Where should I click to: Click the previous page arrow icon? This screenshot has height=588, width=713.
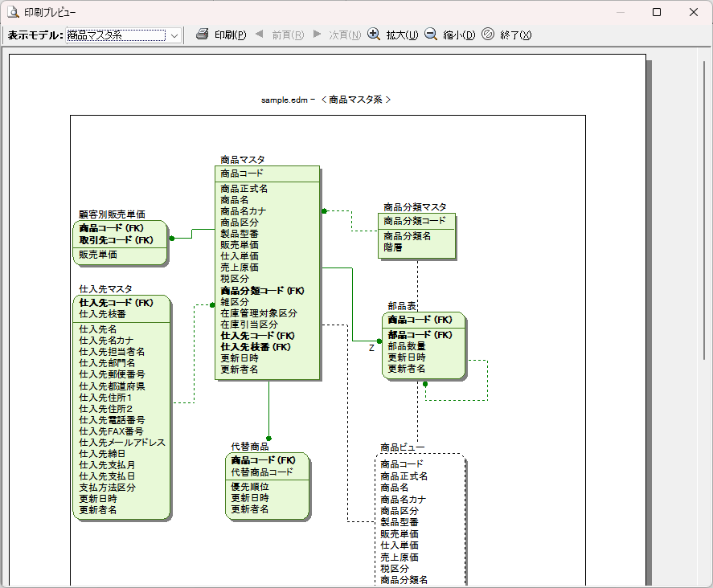tap(259, 34)
